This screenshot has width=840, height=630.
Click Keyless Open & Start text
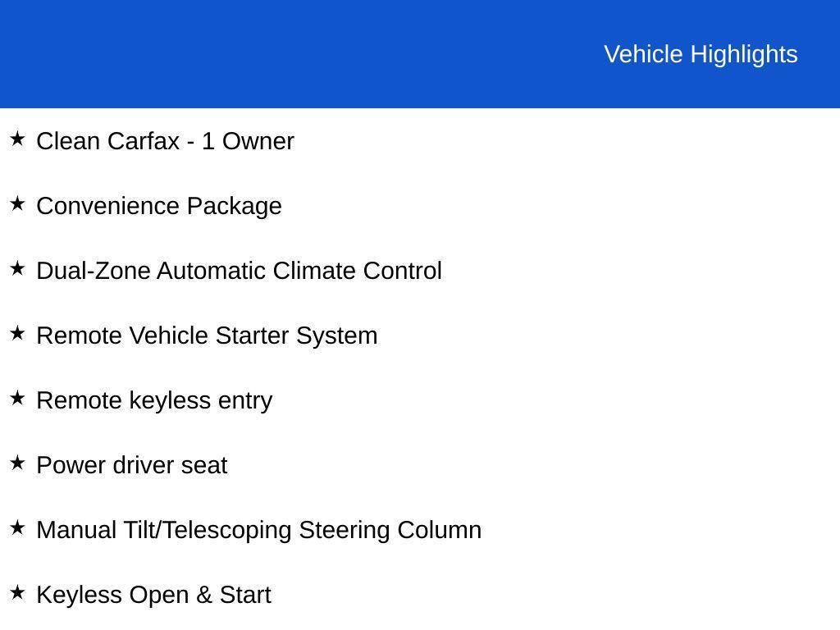[153, 596]
